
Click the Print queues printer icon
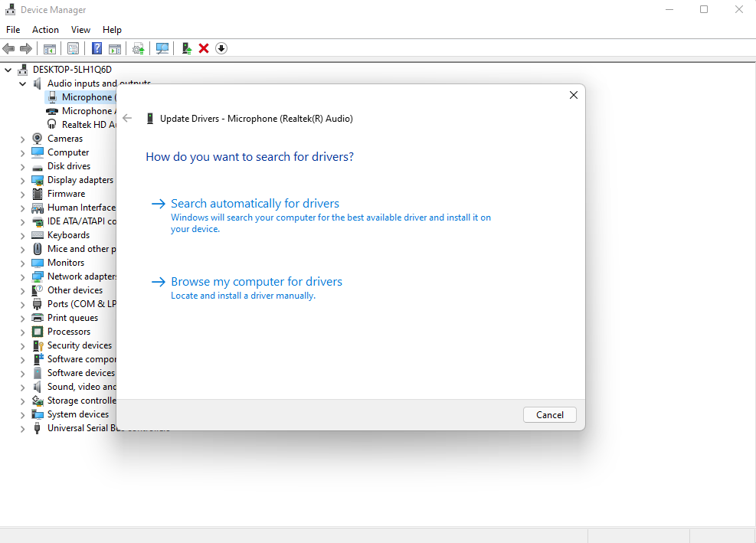(37, 318)
